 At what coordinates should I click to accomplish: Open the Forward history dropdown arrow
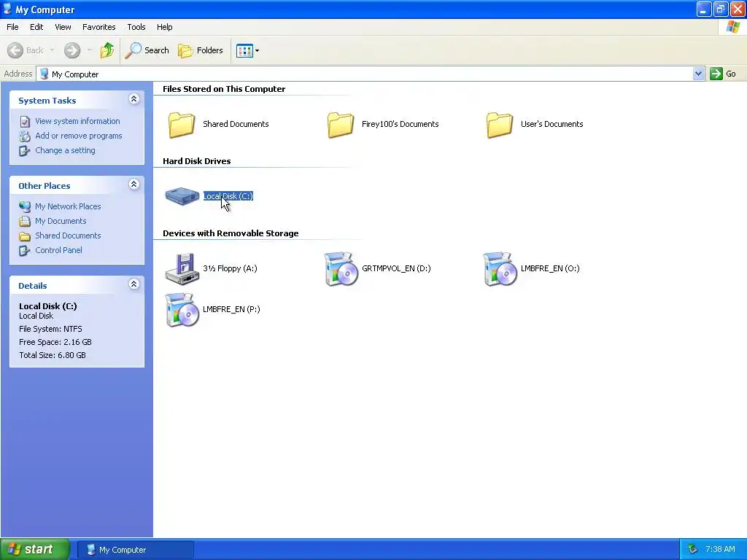pyautogui.click(x=89, y=50)
